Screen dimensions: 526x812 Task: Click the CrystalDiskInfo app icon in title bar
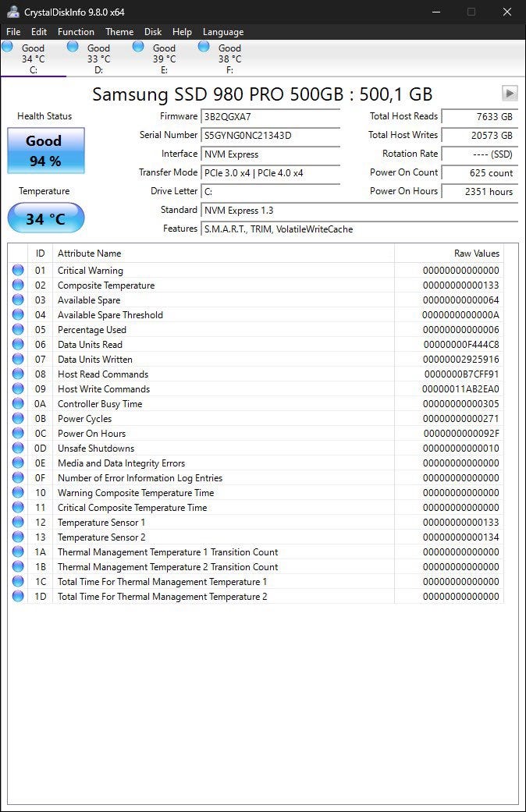pyautogui.click(x=13, y=12)
